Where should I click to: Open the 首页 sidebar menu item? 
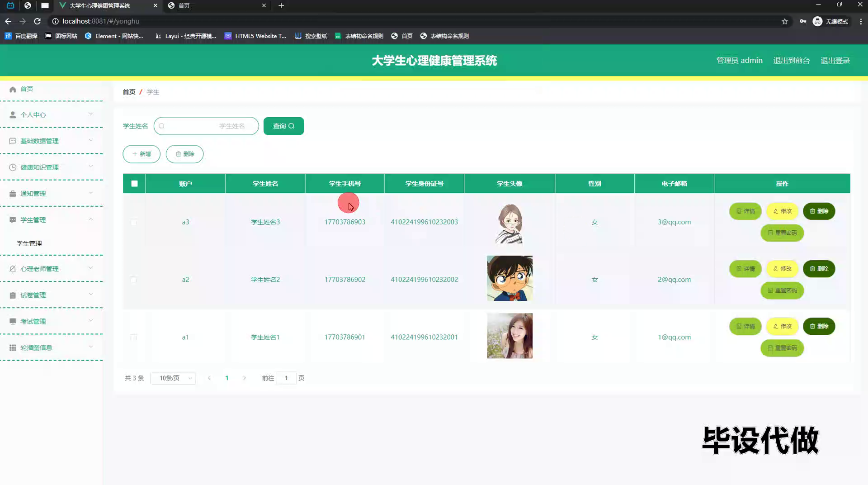27,89
